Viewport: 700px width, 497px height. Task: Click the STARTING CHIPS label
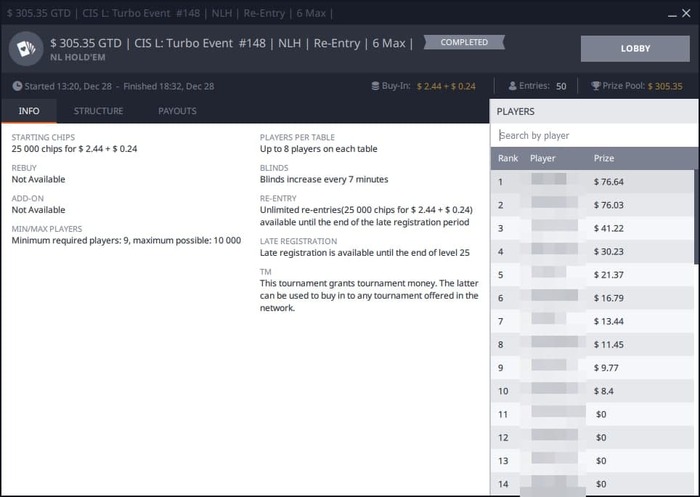click(x=43, y=137)
